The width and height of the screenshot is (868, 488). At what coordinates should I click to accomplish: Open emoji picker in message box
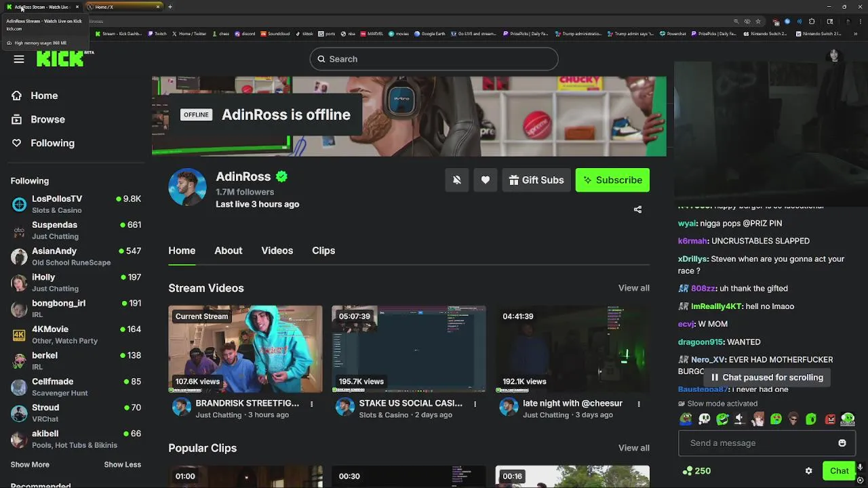(842, 443)
